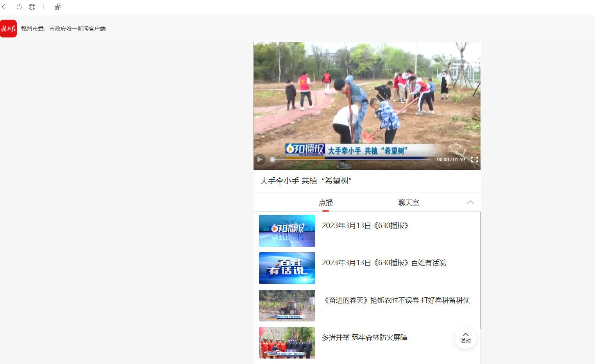The height and width of the screenshot is (364, 595).
Task: Enter fullscreen mode on the video
Action: [x=474, y=159]
